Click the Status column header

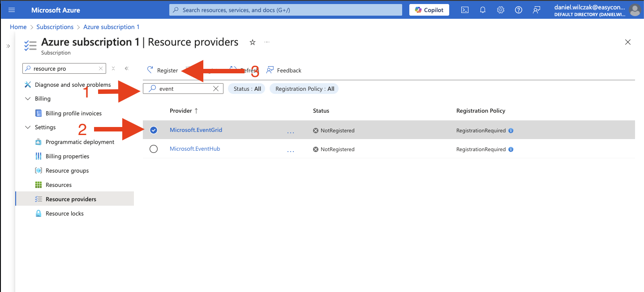[x=321, y=110]
